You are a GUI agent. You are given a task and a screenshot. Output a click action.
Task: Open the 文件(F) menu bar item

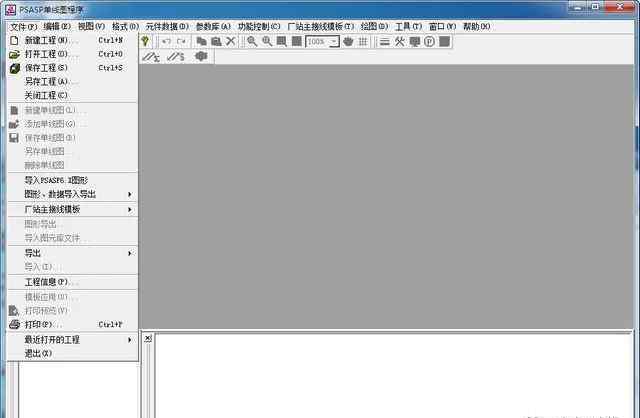pos(23,27)
